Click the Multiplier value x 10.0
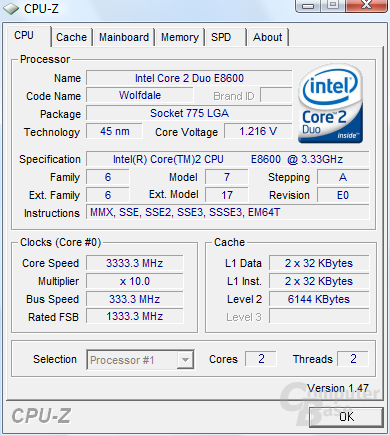390x436 pixels. 135,281
